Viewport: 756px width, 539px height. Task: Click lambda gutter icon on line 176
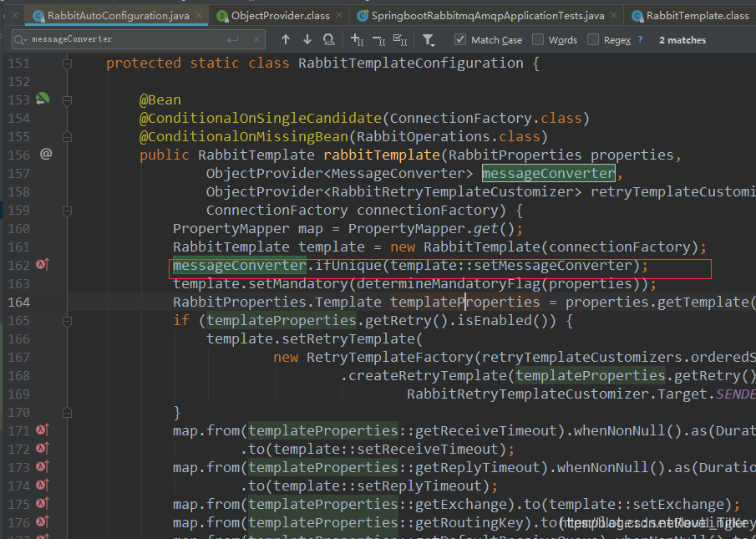(43, 521)
